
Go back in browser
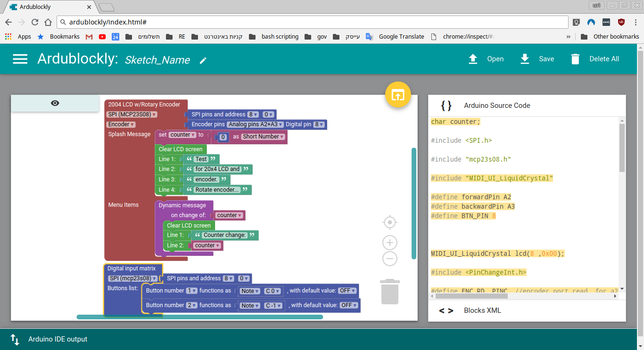[8, 22]
